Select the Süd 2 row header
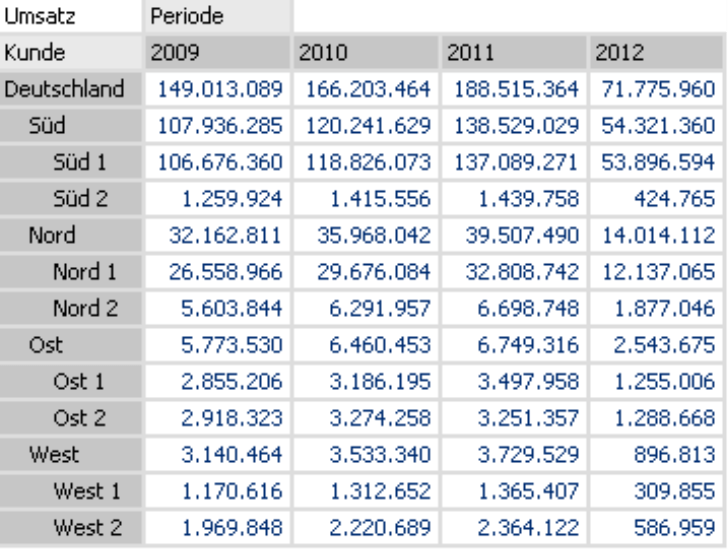 pyautogui.click(x=71, y=199)
